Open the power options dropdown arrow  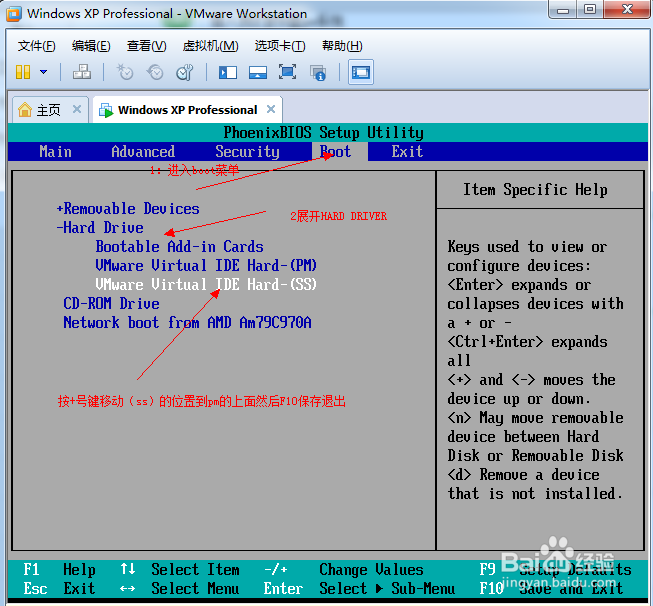tap(43, 72)
